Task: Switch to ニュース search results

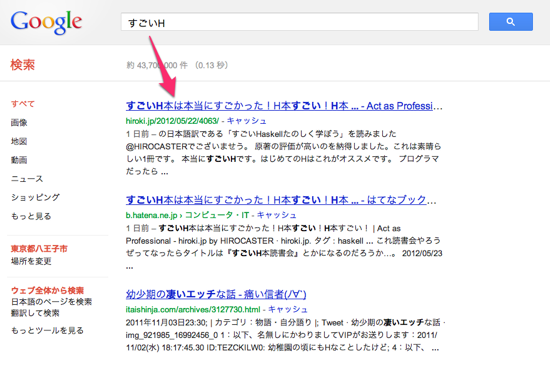Action: pos(27,179)
